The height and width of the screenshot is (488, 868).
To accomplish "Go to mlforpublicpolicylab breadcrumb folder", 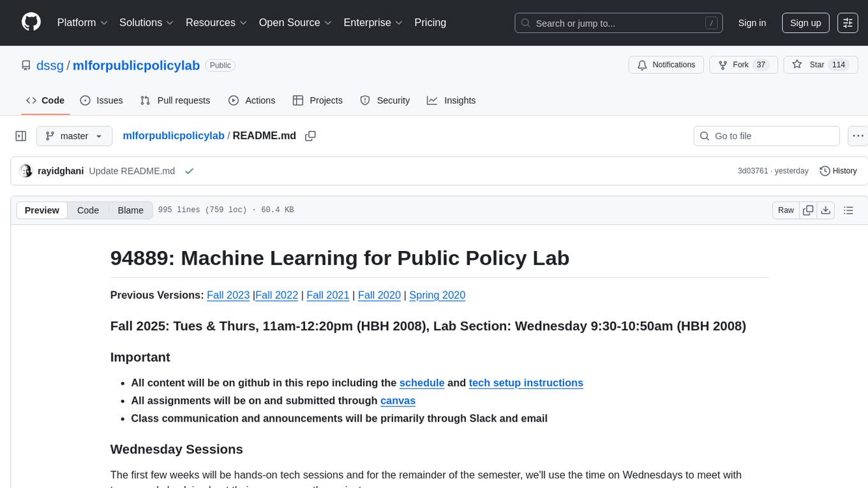I will [x=174, y=135].
